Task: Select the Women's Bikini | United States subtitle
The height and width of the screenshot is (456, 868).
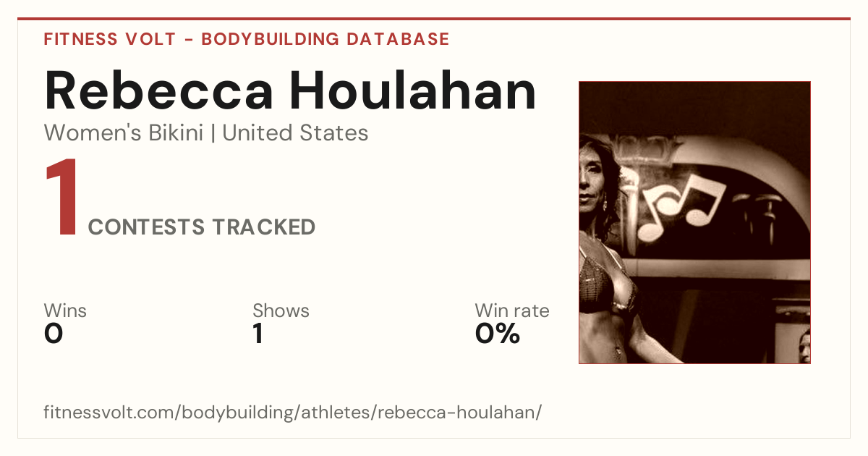Action: (x=206, y=133)
